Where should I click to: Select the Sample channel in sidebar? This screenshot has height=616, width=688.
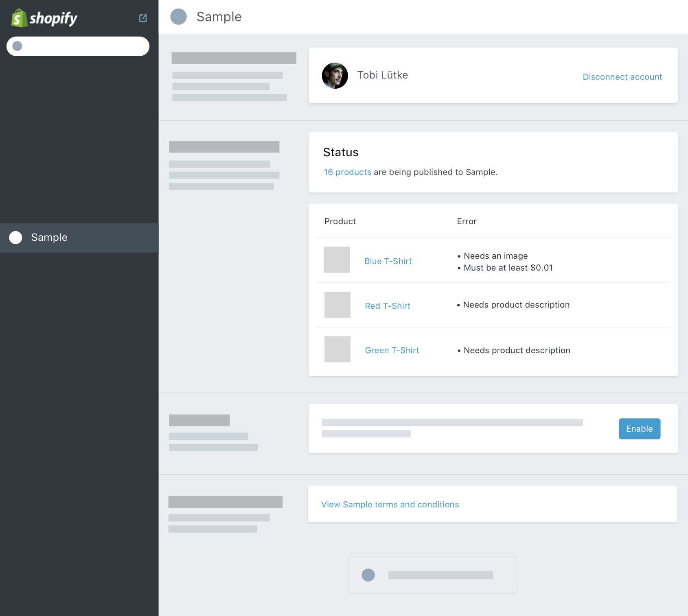pos(79,238)
